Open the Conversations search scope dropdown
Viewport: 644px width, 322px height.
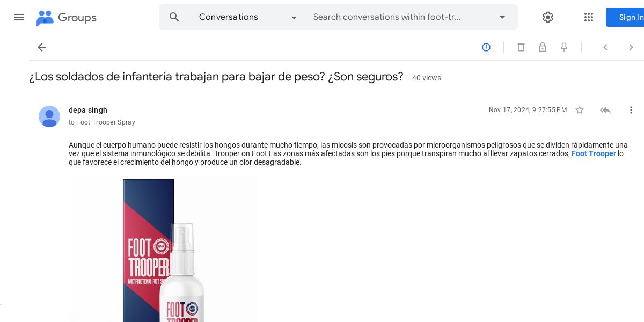tap(248, 17)
